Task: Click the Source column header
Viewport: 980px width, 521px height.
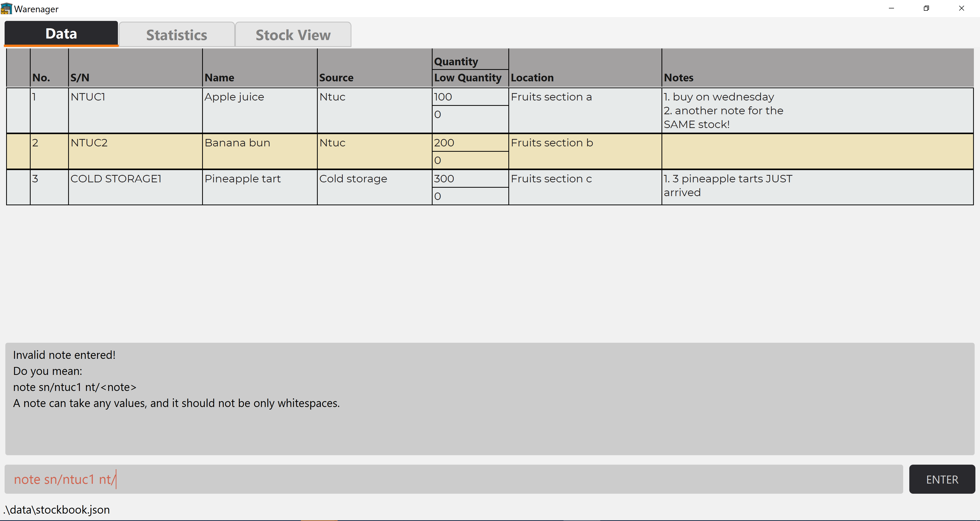Action: tap(336, 78)
